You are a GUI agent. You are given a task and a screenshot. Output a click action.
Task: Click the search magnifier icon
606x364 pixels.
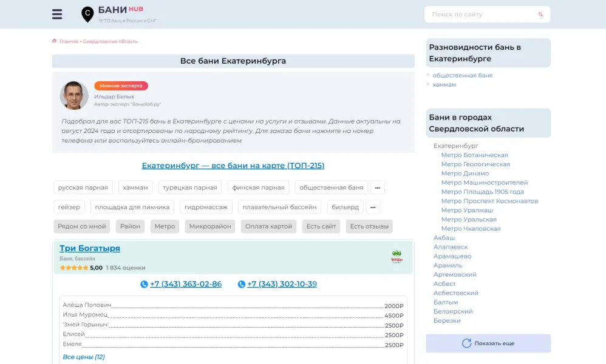point(540,15)
